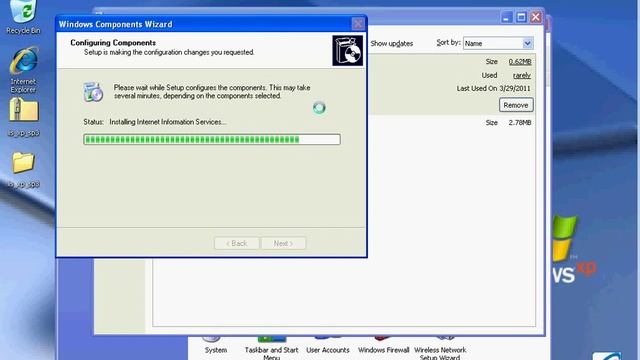Image resolution: width=640 pixels, height=360 pixels.
Task: Click Show updates label in background window
Action: coord(391,43)
